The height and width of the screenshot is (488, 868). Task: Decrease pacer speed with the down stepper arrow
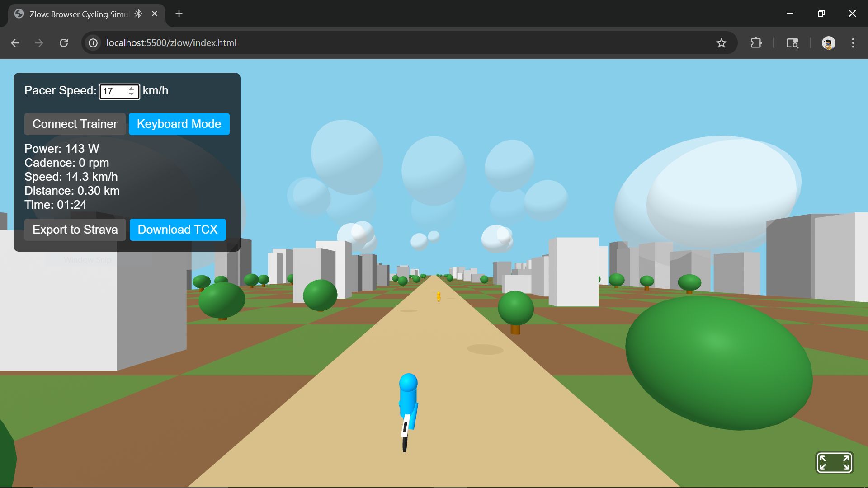point(132,94)
